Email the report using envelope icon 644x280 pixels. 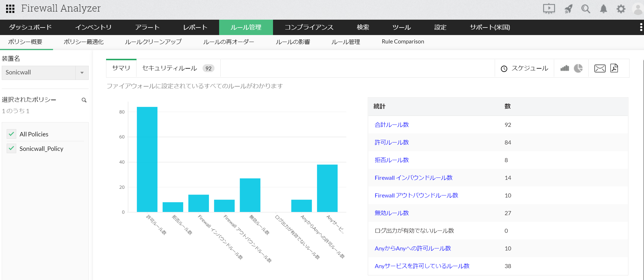[600, 68]
